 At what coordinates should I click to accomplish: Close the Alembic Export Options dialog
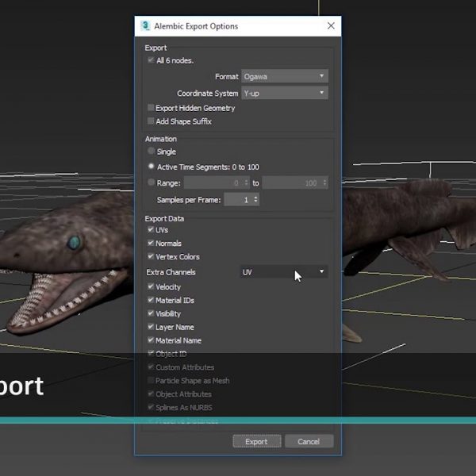(331, 26)
